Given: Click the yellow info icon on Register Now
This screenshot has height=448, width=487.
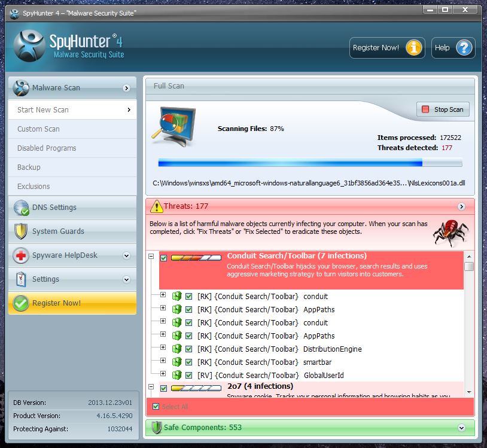Looking at the screenshot, I should [x=413, y=48].
